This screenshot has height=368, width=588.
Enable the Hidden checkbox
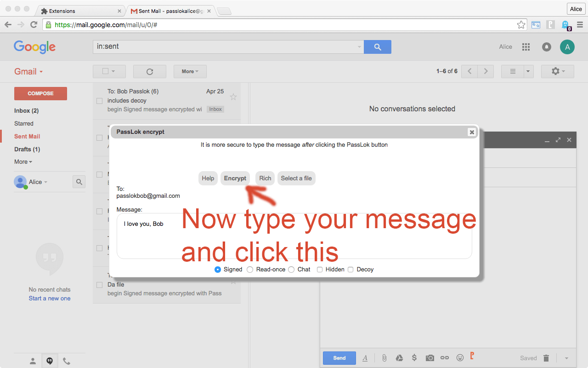[x=320, y=270]
